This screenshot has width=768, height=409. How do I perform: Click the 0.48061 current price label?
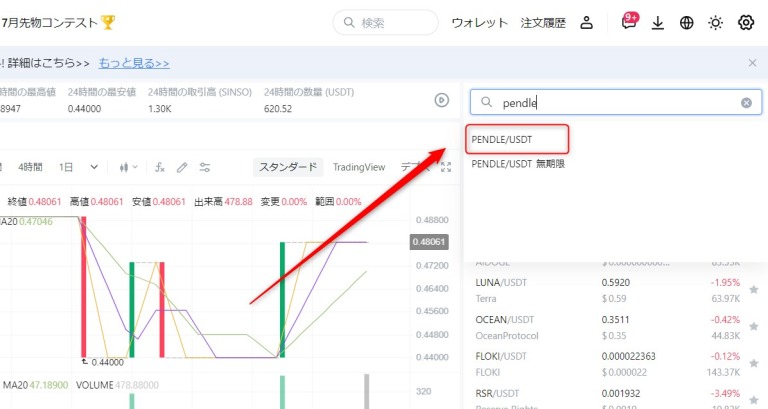tap(429, 241)
